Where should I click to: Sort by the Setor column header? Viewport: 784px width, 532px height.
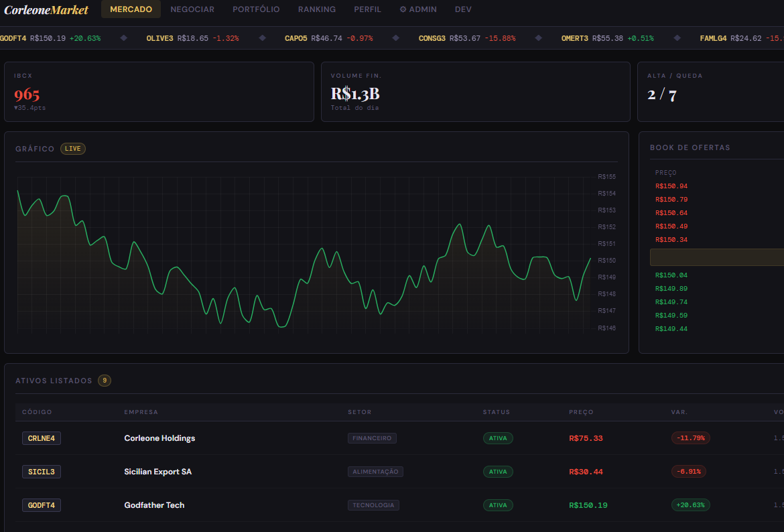click(x=359, y=412)
